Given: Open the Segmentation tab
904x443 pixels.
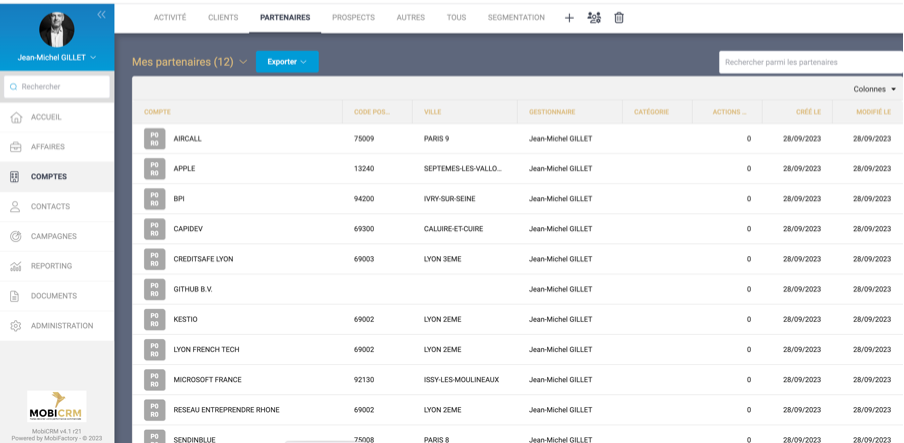Looking at the screenshot, I should point(516,18).
